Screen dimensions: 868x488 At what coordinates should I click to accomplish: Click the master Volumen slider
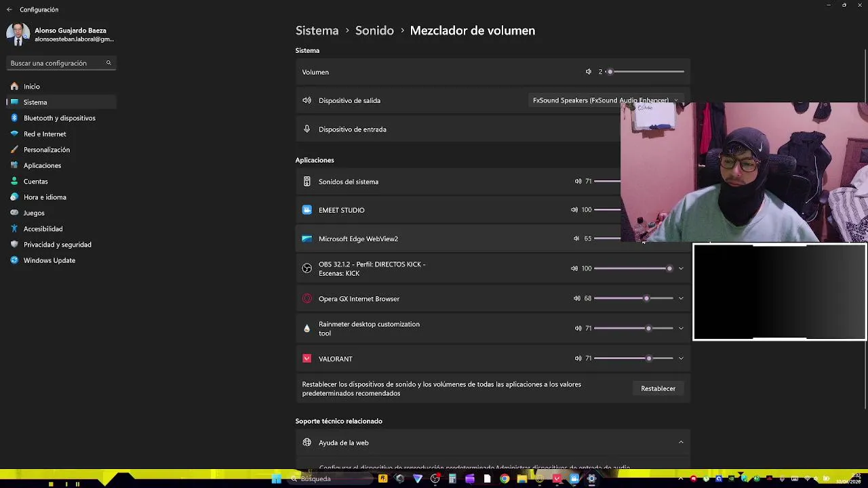(x=646, y=71)
